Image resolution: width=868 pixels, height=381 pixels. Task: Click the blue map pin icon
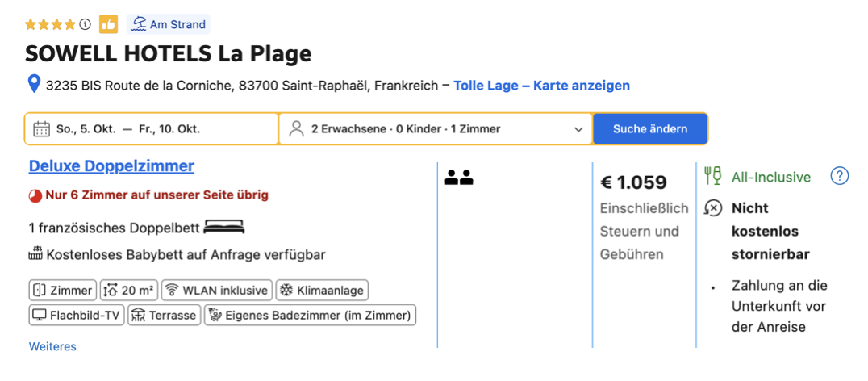(34, 85)
